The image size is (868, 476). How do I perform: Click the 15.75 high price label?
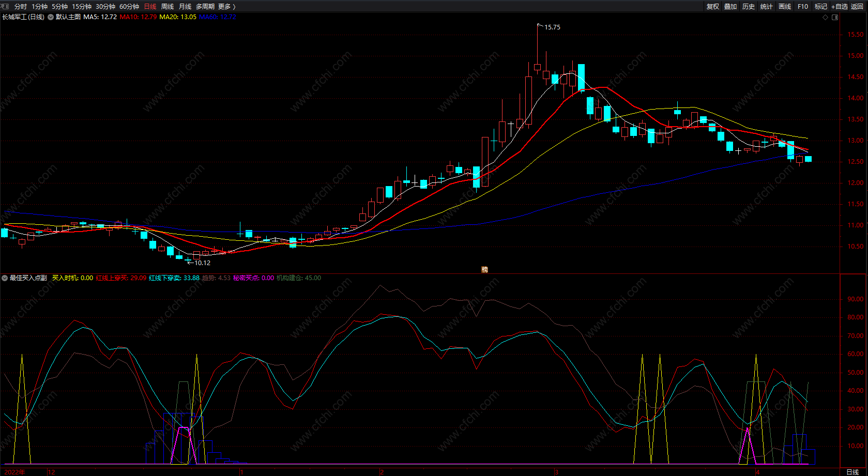click(552, 27)
